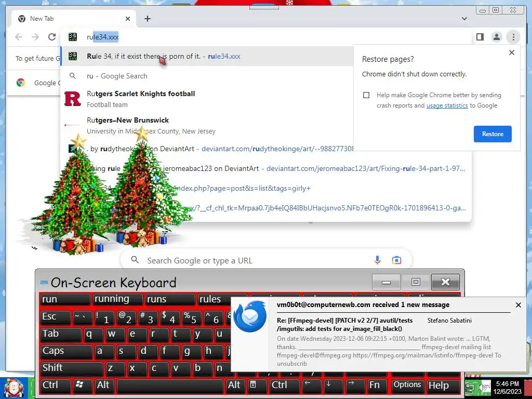Click magnifier icon in Google search box
This screenshot has height=399, width=532.
pyautogui.click(x=135, y=260)
